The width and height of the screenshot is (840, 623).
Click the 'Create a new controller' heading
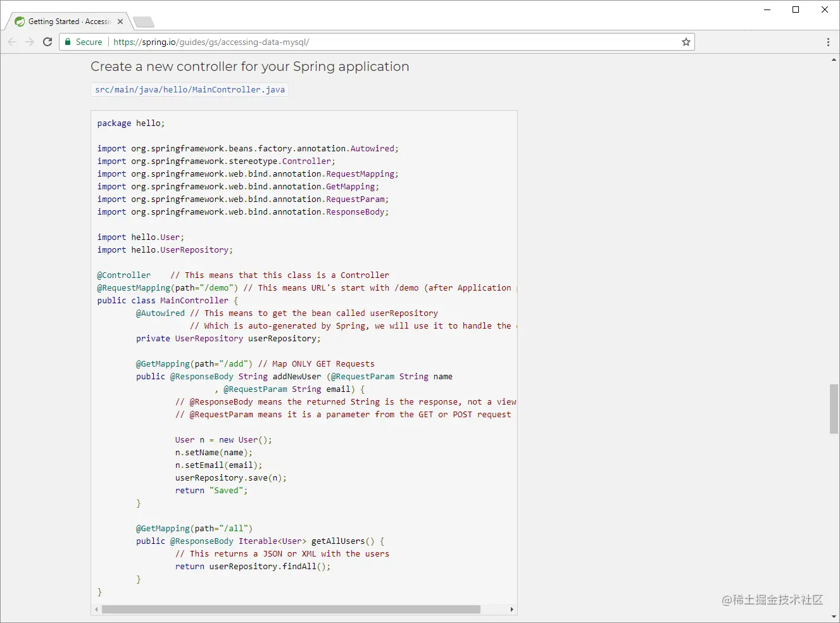pos(250,66)
